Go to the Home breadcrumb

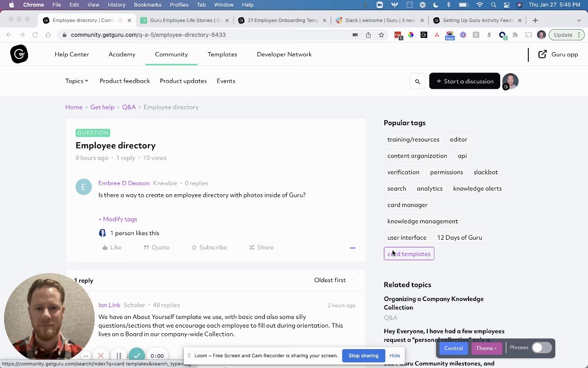(74, 107)
